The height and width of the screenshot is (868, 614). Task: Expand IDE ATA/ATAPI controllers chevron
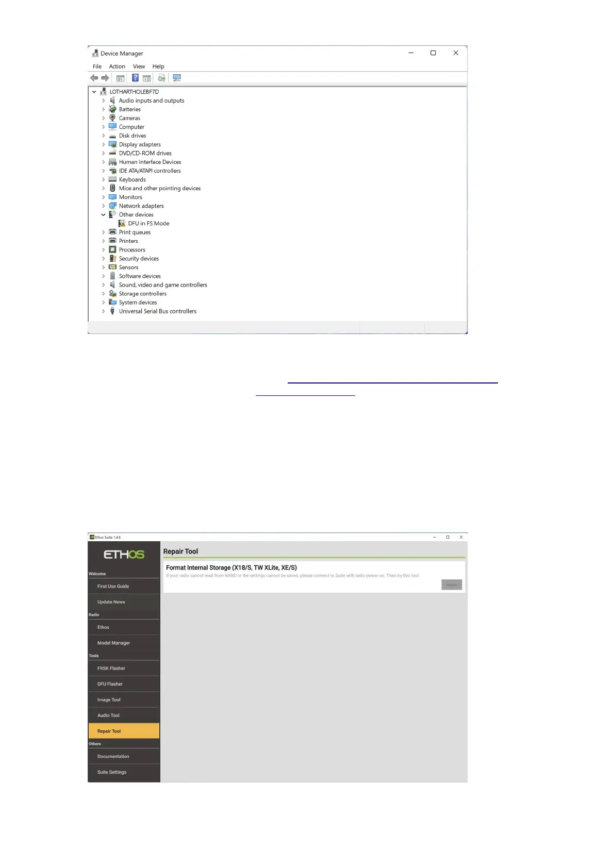coord(103,171)
